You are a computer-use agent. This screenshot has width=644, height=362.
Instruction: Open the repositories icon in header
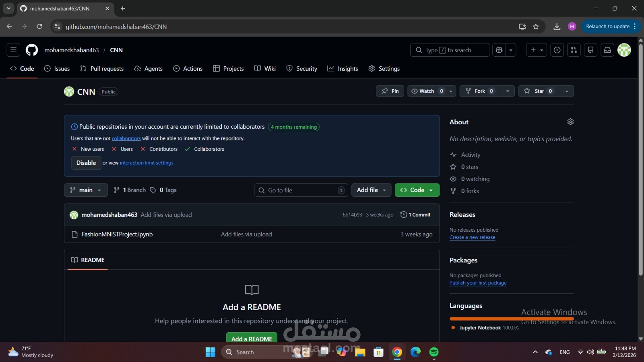click(590, 50)
